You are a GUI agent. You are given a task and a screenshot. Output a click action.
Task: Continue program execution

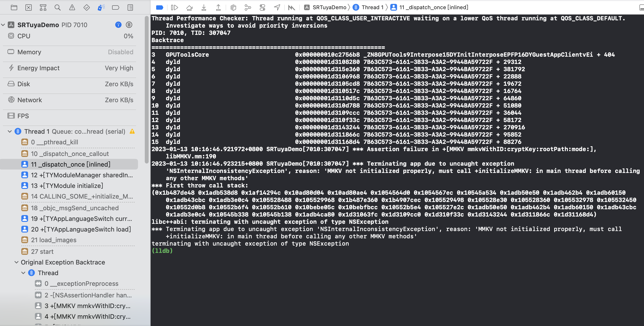(174, 8)
